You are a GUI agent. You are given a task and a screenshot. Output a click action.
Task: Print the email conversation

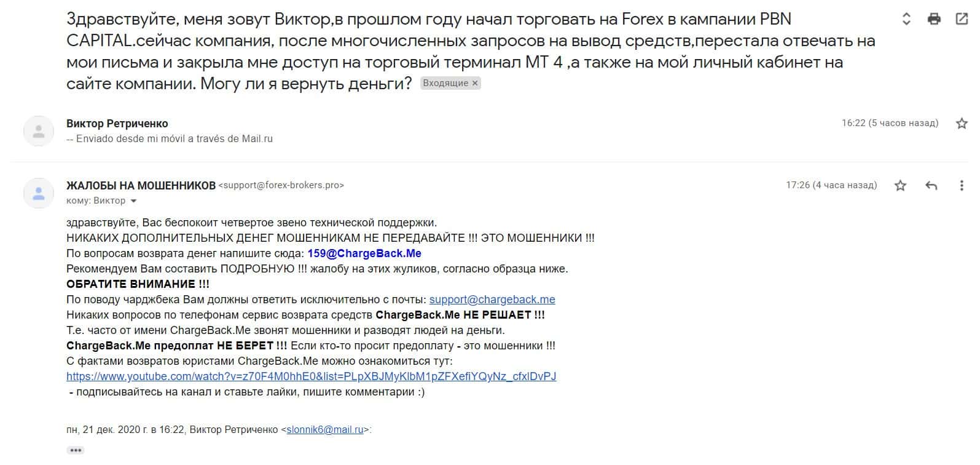click(x=934, y=19)
